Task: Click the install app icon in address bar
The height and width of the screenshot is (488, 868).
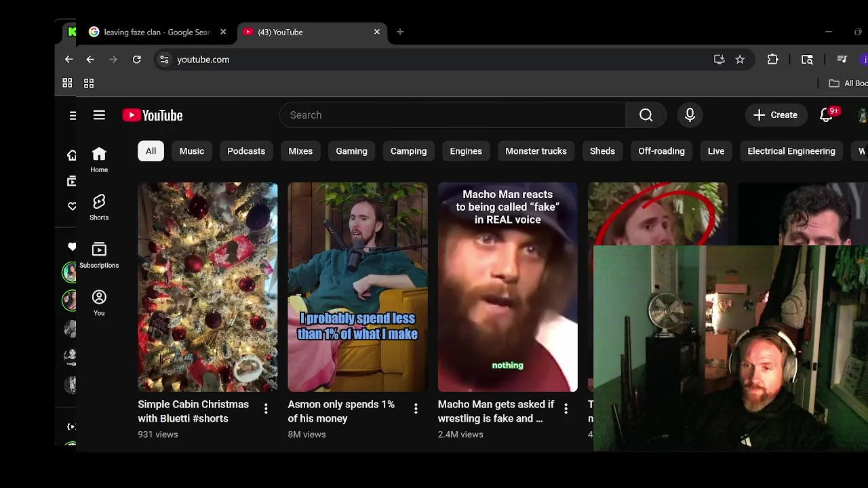Action: coord(719,60)
